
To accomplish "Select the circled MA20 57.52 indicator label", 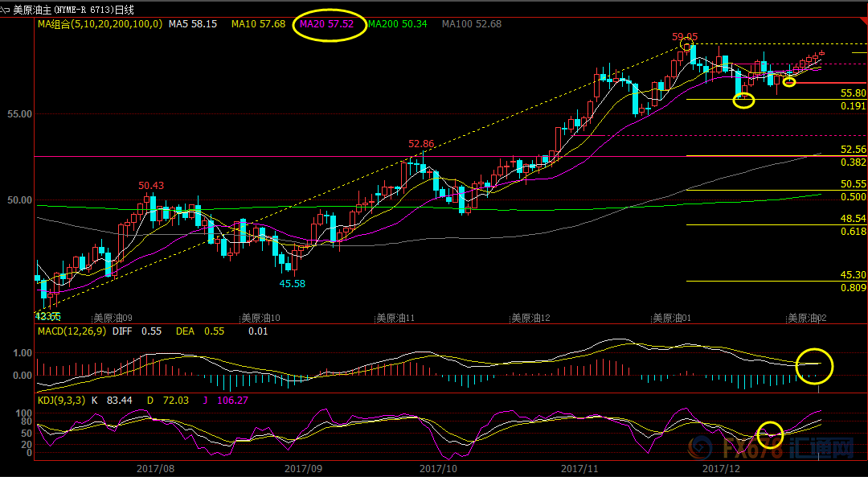I will (x=325, y=24).
